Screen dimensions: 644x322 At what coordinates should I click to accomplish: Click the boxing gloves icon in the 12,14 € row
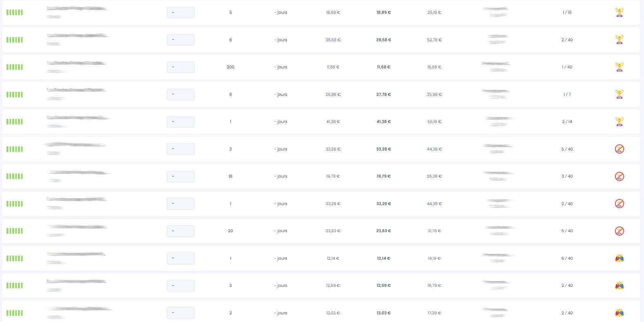tap(620, 258)
